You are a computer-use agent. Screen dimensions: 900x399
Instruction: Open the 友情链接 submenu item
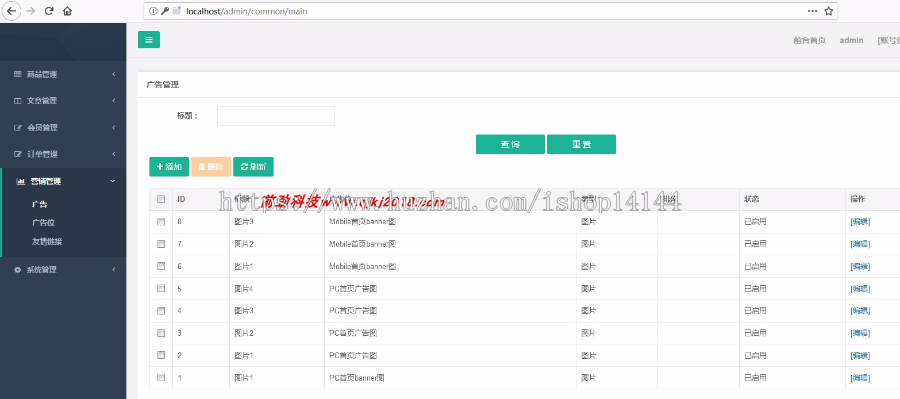tap(46, 241)
